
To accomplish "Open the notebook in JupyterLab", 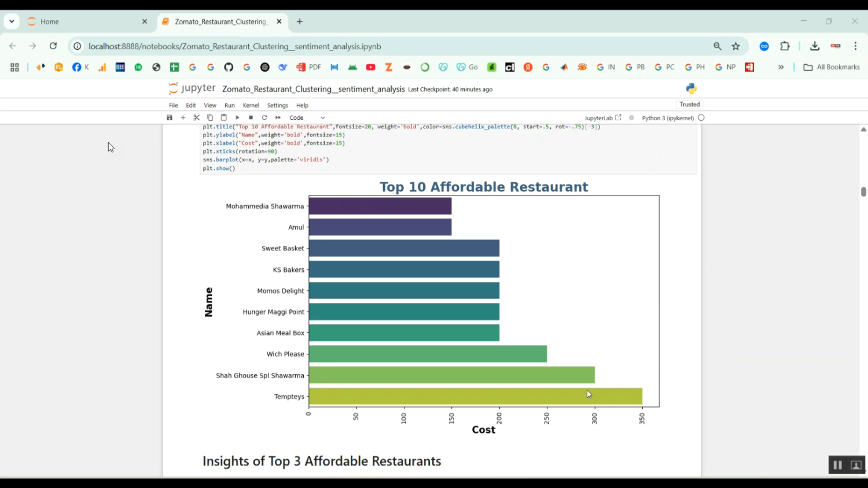I will (603, 118).
